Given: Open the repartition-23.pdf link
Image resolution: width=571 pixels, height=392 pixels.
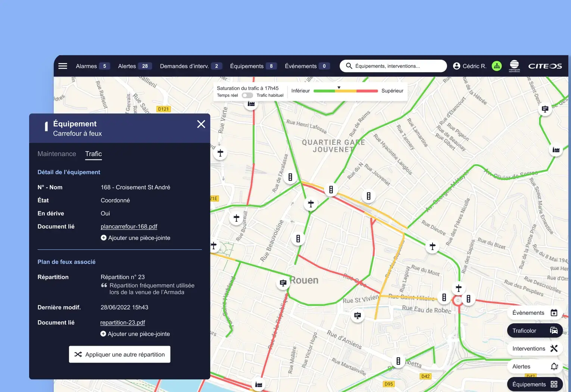Looking at the screenshot, I should pos(122,323).
